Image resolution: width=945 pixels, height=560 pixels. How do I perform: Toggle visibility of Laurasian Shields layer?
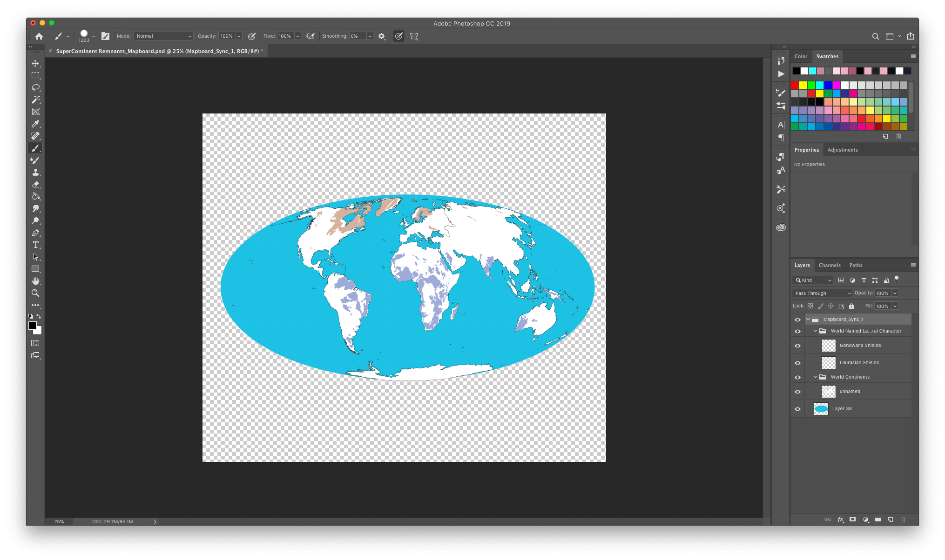click(x=797, y=363)
